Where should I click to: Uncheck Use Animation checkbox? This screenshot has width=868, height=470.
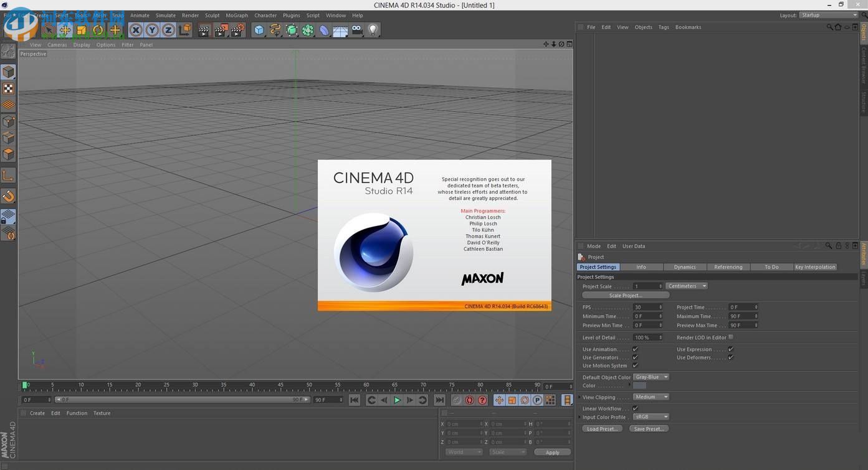tap(635, 349)
